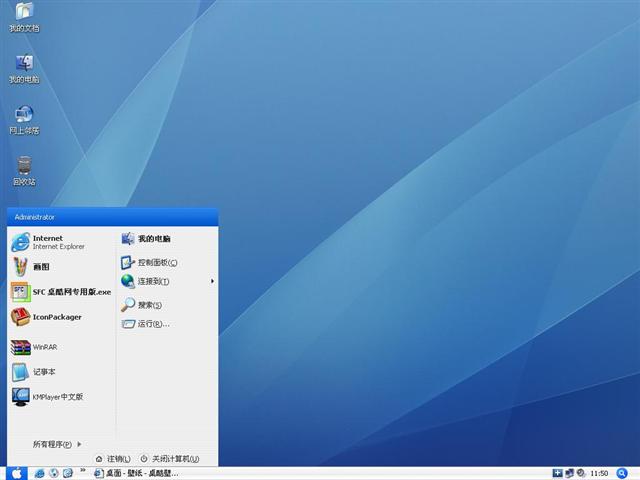Screen dimensions: 640x480
Task: Launch 画图 (Paint) from Start menu
Action: point(40,267)
